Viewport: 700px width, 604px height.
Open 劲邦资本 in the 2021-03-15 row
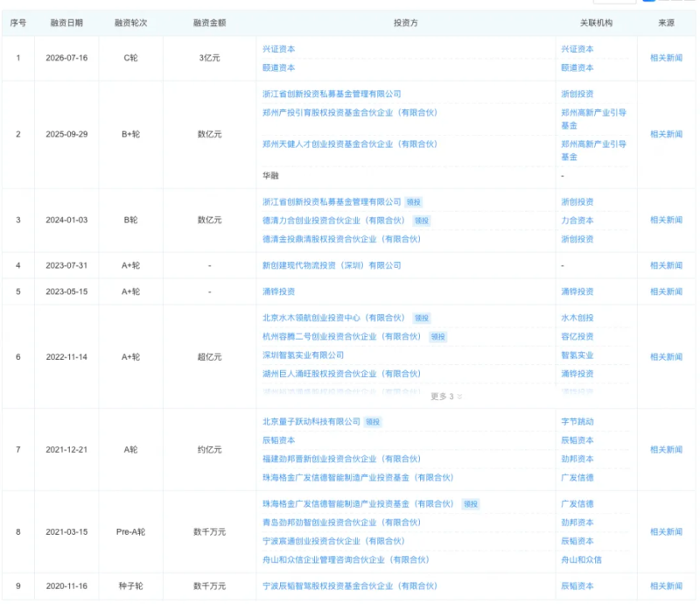tap(577, 523)
